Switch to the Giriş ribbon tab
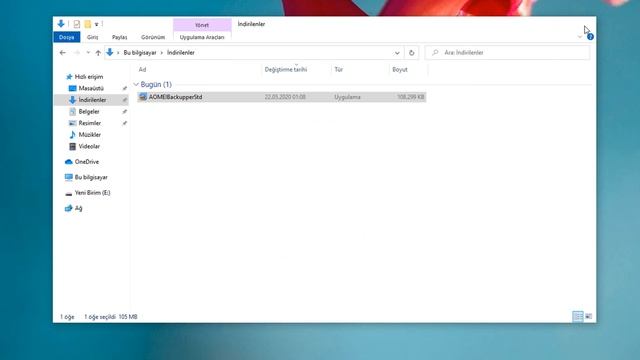 pyautogui.click(x=93, y=37)
